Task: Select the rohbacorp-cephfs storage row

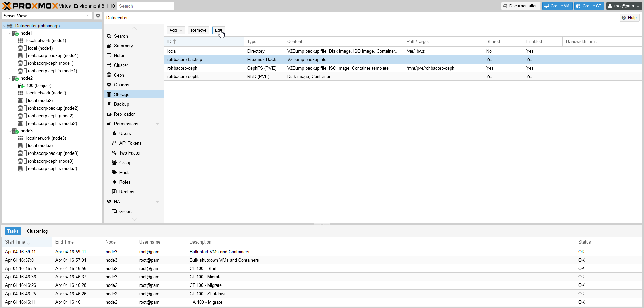Action: click(403, 77)
